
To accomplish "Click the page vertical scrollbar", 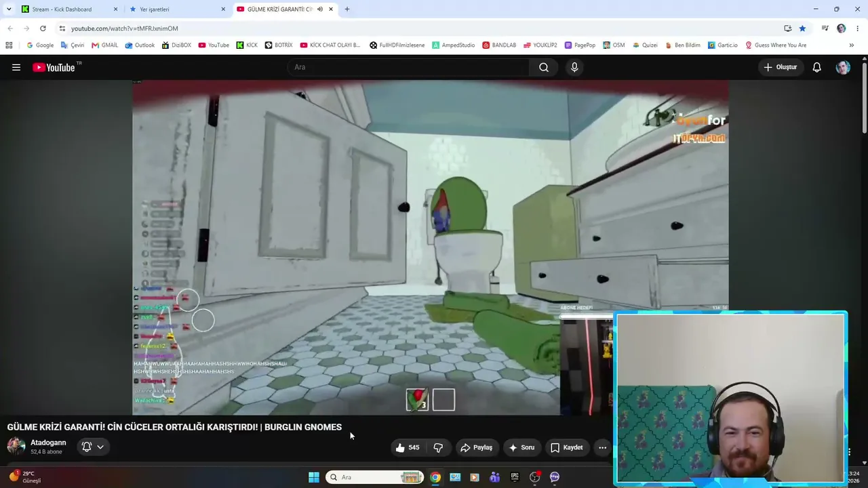I will [x=864, y=98].
